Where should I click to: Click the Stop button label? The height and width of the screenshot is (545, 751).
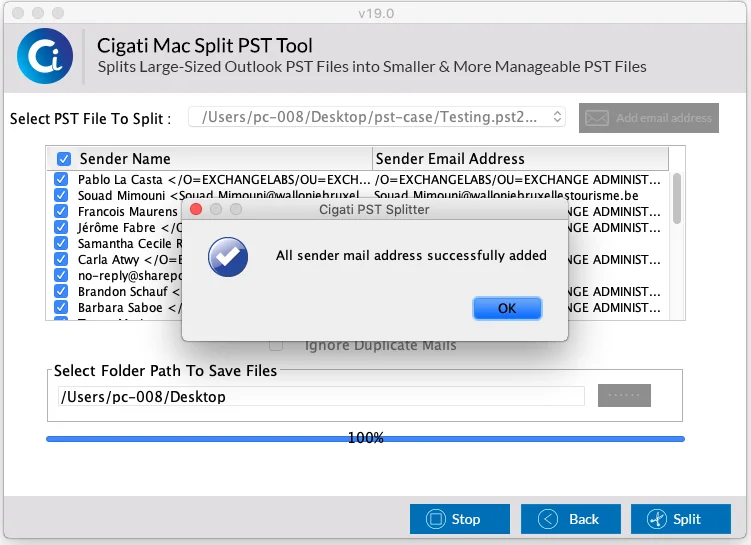pos(466,519)
